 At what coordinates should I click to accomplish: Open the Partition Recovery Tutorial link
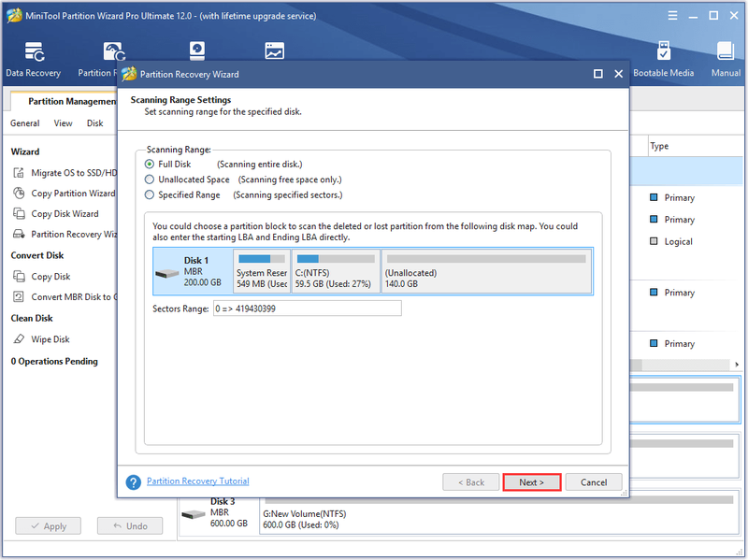(x=198, y=481)
